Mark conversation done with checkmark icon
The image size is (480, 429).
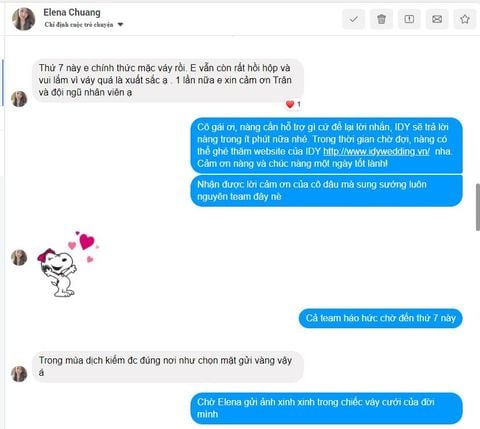pyautogui.click(x=353, y=19)
